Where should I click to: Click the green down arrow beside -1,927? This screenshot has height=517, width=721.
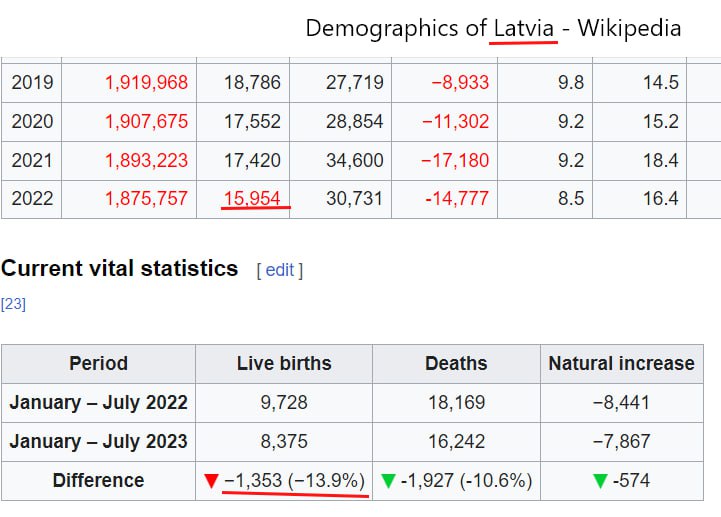tap(389, 481)
